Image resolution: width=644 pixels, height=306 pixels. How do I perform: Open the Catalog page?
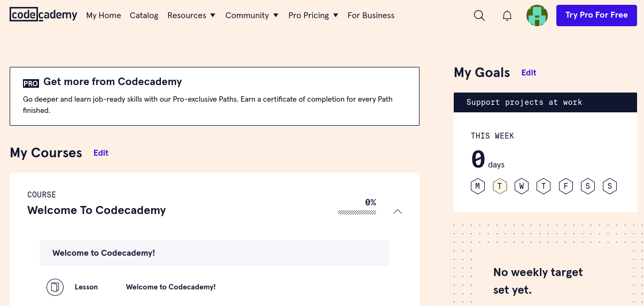tap(144, 16)
